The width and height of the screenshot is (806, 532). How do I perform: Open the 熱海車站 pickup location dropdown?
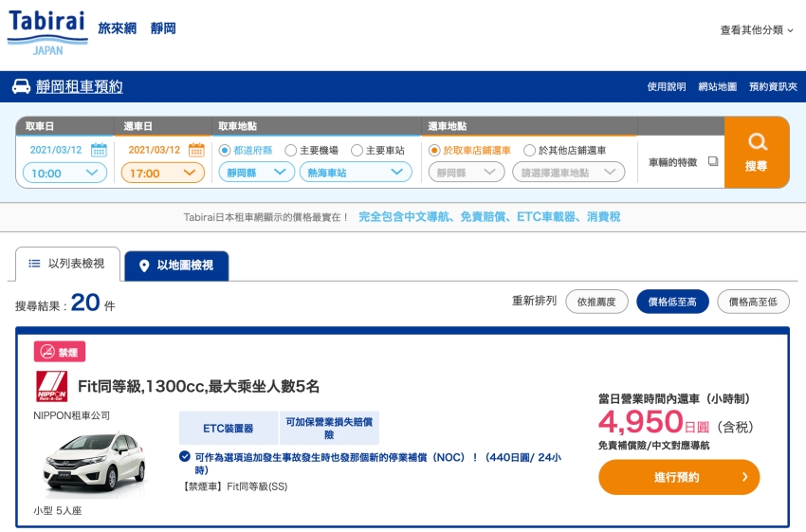(x=356, y=172)
